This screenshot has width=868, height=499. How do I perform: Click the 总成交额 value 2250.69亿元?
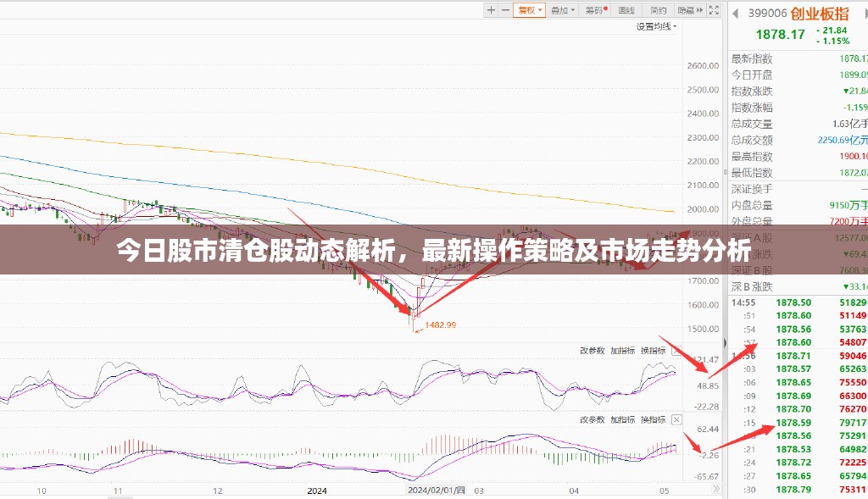coord(843,140)
